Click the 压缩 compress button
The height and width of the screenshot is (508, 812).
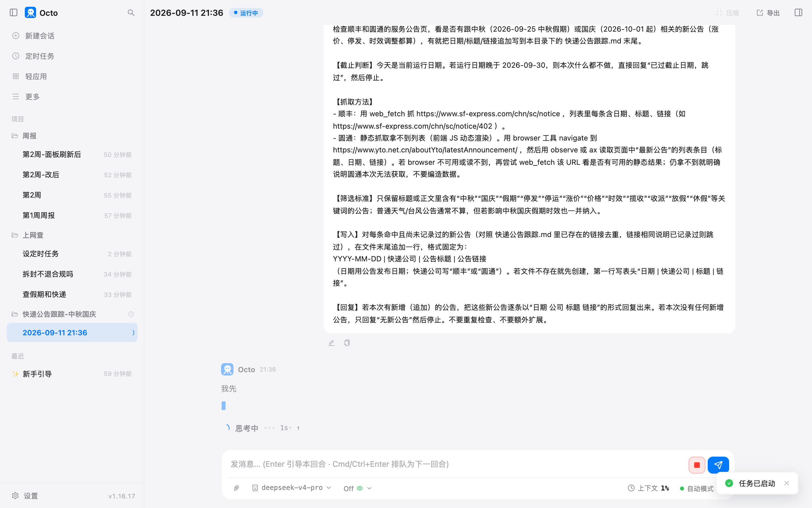(727, 13)
